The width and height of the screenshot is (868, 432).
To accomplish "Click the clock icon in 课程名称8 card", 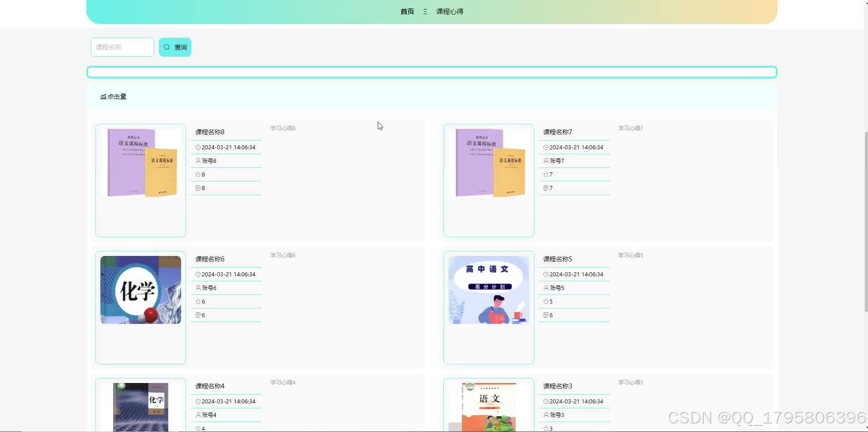I will point(198,147).
